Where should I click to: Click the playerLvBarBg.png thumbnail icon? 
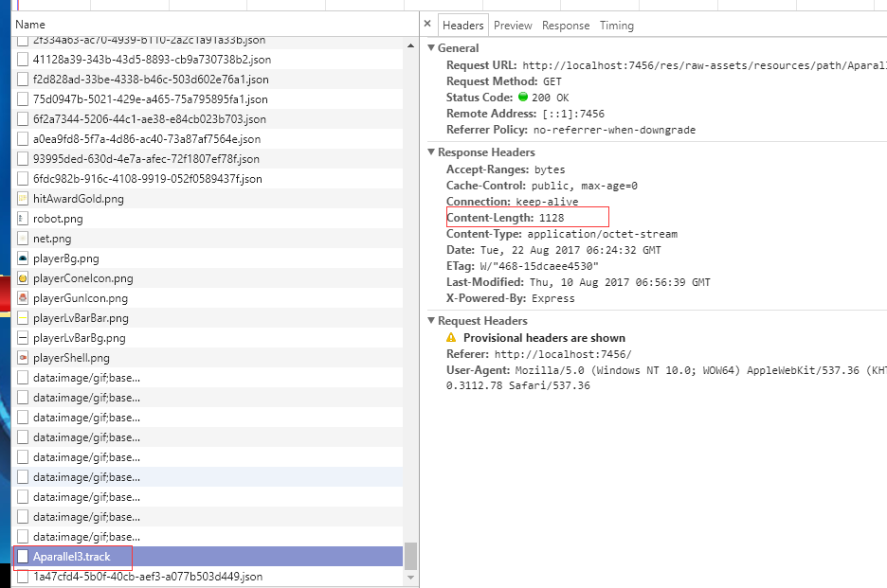tap(24, 338)
